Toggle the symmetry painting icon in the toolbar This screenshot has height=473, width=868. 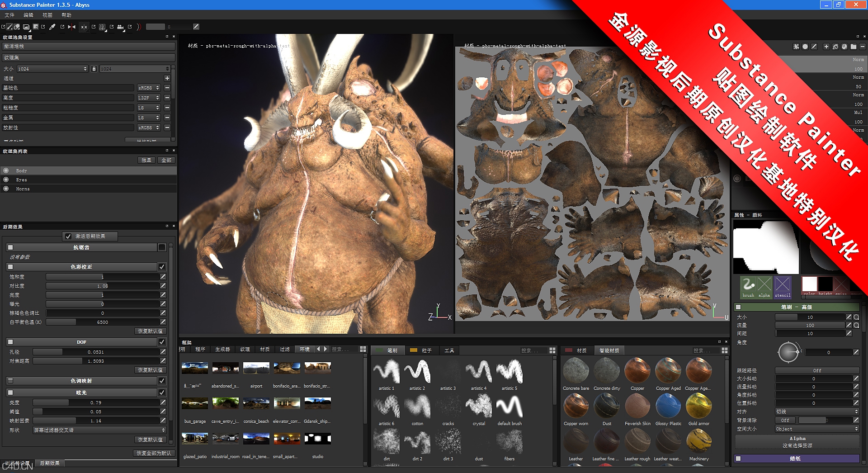tap(71, 27)
